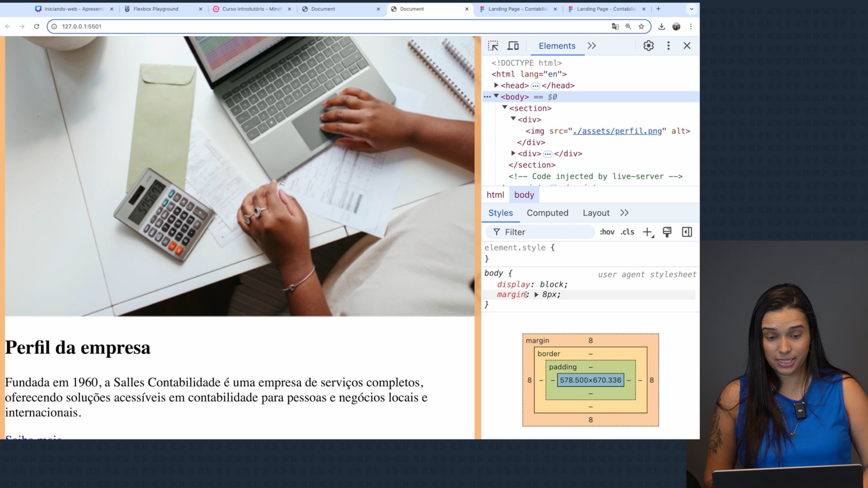Screen dimensions: 868x488
Task: Toggle the computed styles sidebar icon
Action: click(x=687, y=232)
